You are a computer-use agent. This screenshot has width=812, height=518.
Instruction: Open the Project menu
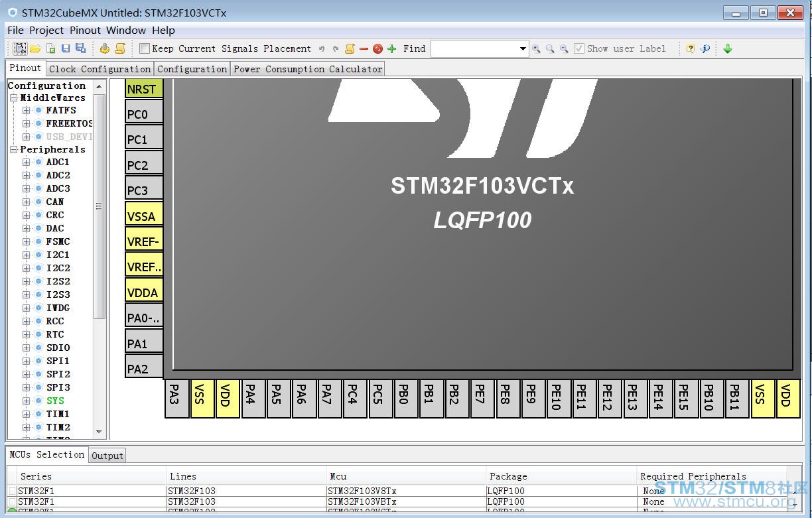tap(46, 30)
